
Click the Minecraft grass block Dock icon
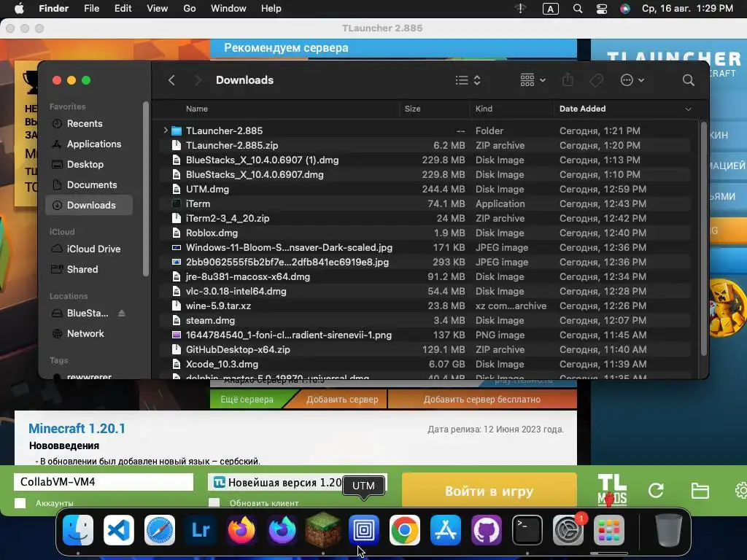pyautogui.click(x=323, y=529)
